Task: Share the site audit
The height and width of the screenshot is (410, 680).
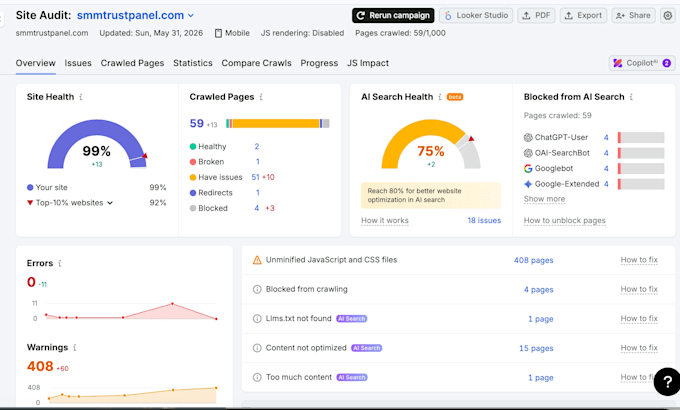Action: click(633, 16)
